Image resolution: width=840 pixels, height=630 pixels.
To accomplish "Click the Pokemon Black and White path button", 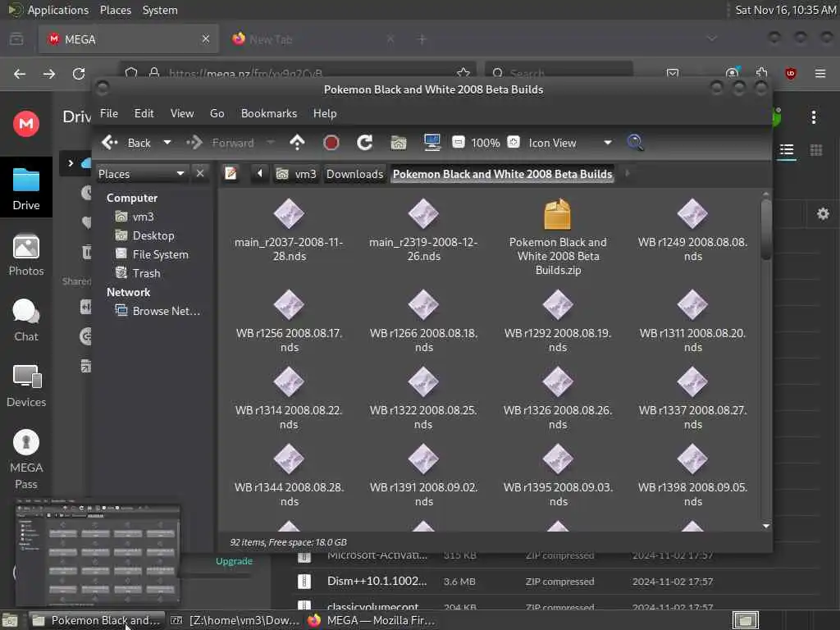I will coord(502,174).
